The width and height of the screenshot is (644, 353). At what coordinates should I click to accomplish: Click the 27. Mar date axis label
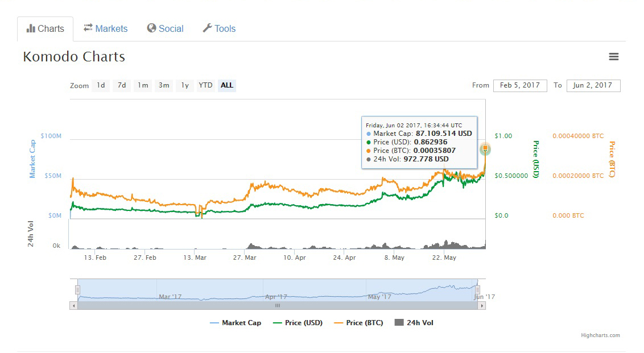(x=245, y=258)
